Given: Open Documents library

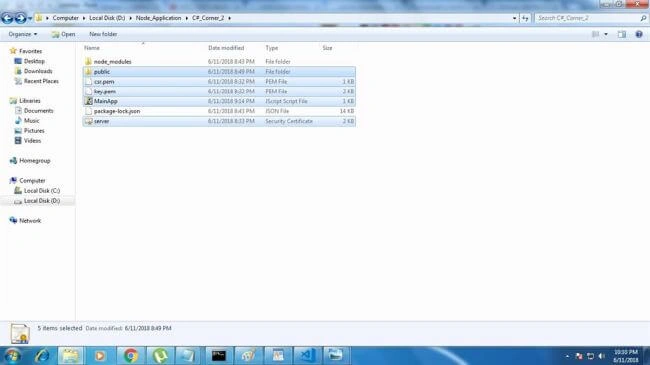Looking at the screenshot, I should 39,111.
